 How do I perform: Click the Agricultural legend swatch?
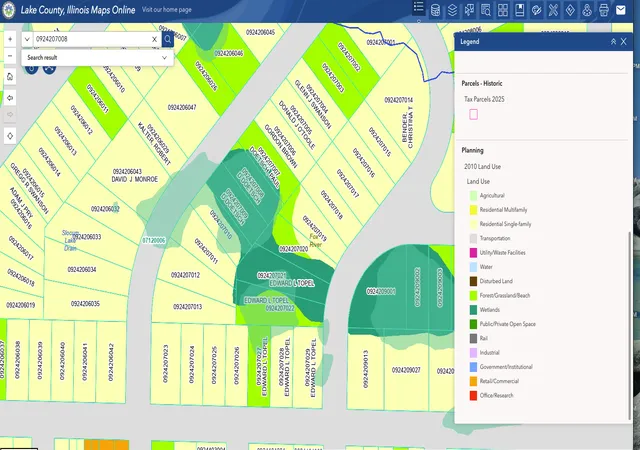click(473, 196)
